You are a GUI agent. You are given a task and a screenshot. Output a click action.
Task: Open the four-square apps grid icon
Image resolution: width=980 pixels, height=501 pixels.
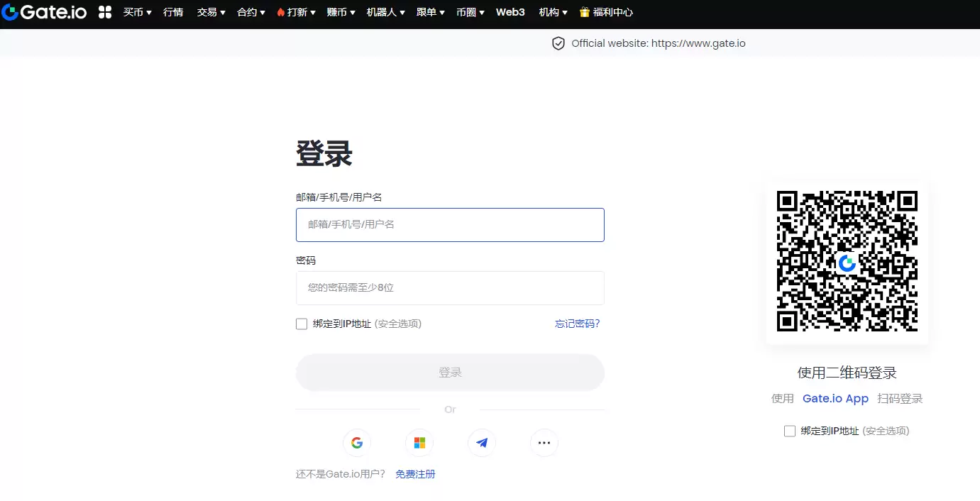(x=105, y=12)
